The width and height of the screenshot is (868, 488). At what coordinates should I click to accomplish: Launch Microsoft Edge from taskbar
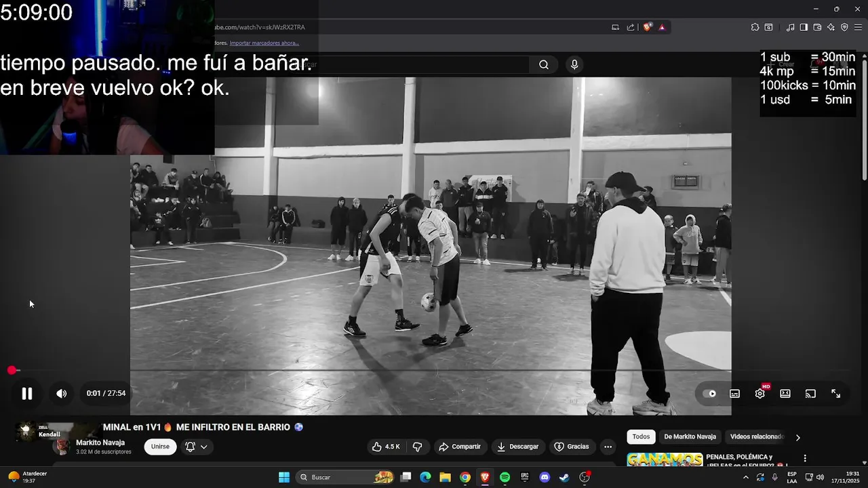pos(425,477)
